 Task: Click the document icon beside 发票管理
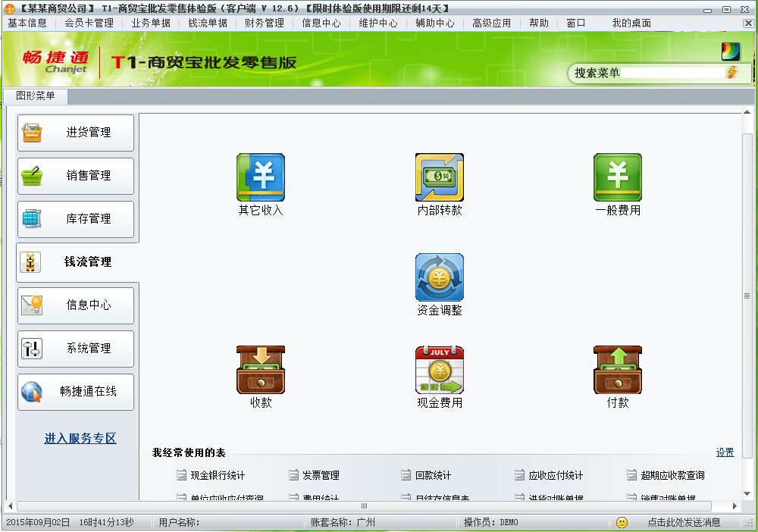293,475
